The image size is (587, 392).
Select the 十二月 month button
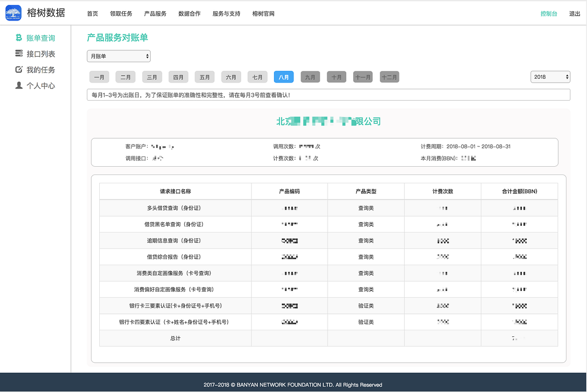click(389, 77)
